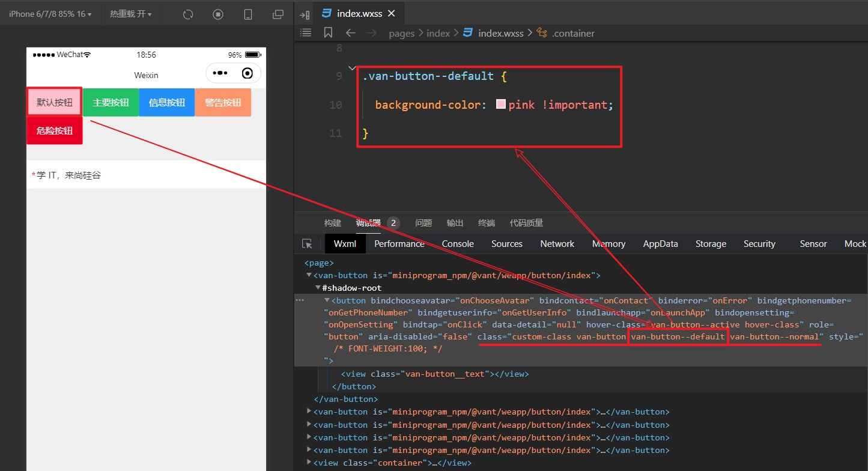The image size is (868, 471).
Task: Click the outline list icon in editor
Action: (x=306, y=32)
